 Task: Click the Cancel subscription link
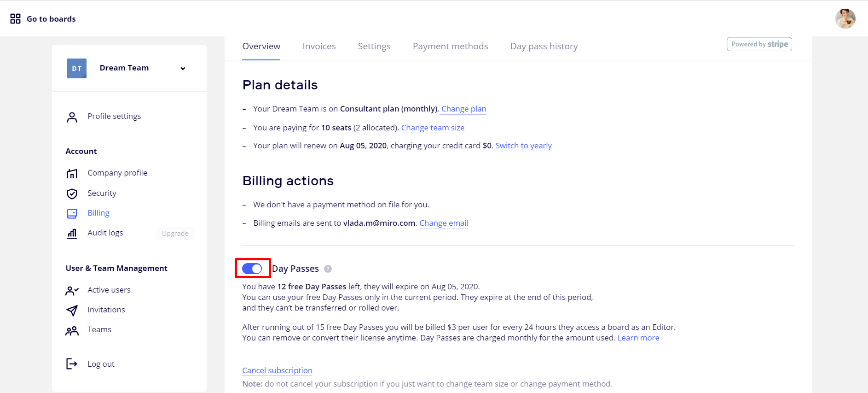click(277, 371)
